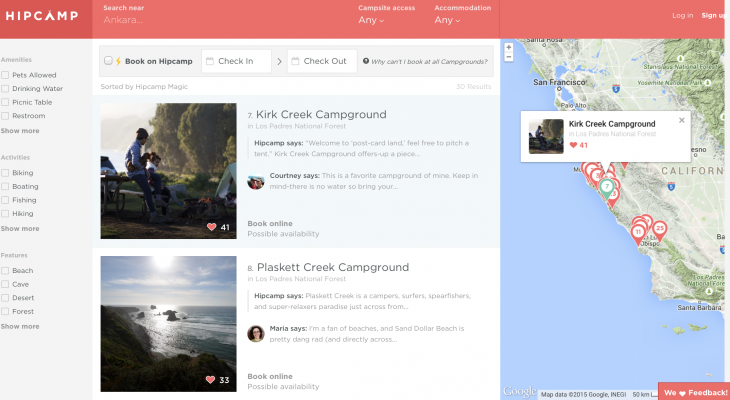Open the Accommodation dropdown
Viewport: 730px width, 400px height.
tap(445, 20)
